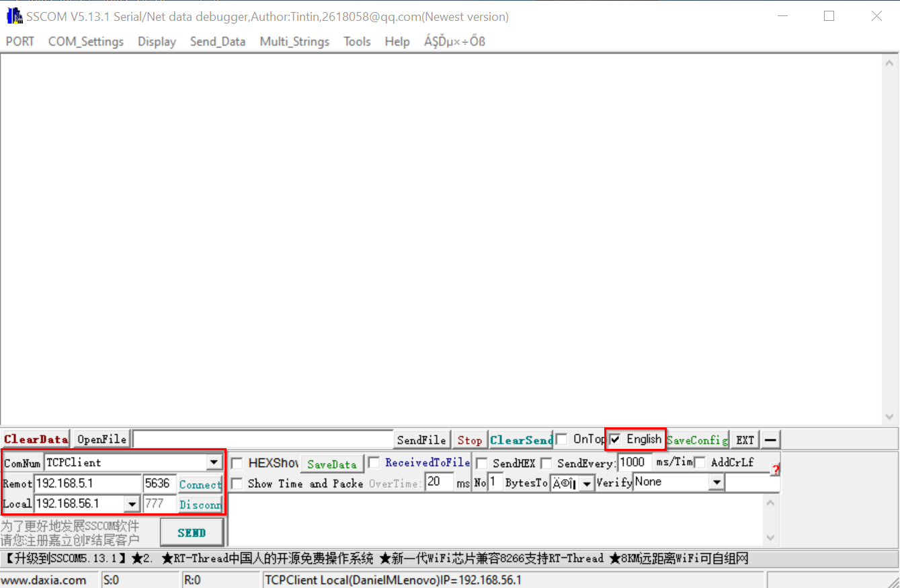Click the EXT button
The width and height of the screenshot is (900, 588).
click(x=745, y=440)
